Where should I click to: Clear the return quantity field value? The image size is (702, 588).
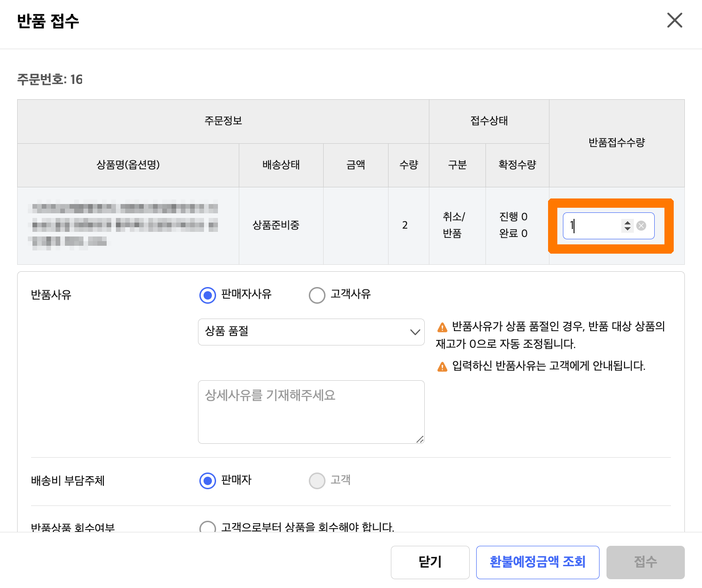(641, 226)
